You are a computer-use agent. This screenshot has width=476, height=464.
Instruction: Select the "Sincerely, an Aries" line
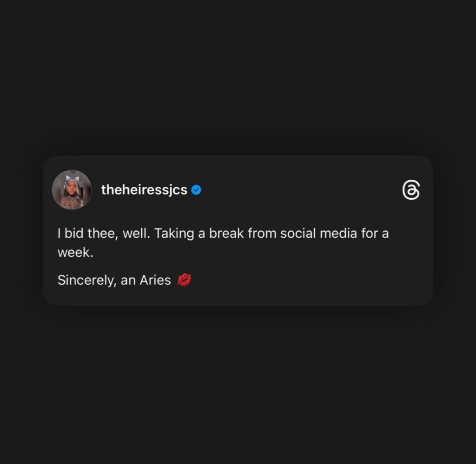pyautogui.click(x=114, y=280)
